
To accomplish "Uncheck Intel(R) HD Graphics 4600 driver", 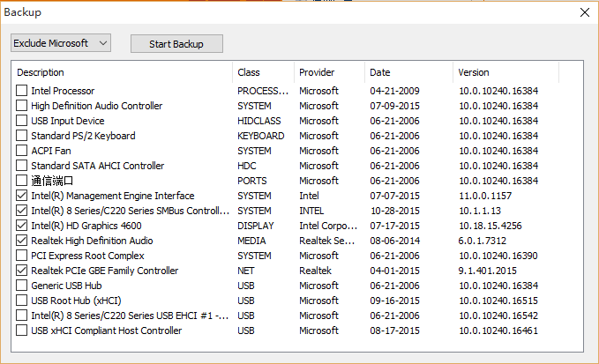I will tap(22, 226).
